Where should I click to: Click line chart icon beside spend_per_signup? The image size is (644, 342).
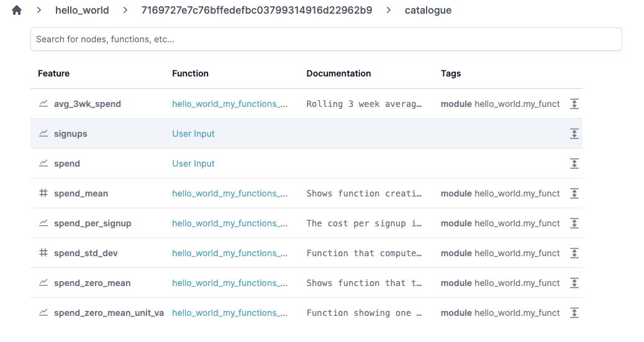pyautogui.click(x=43, y=223)
